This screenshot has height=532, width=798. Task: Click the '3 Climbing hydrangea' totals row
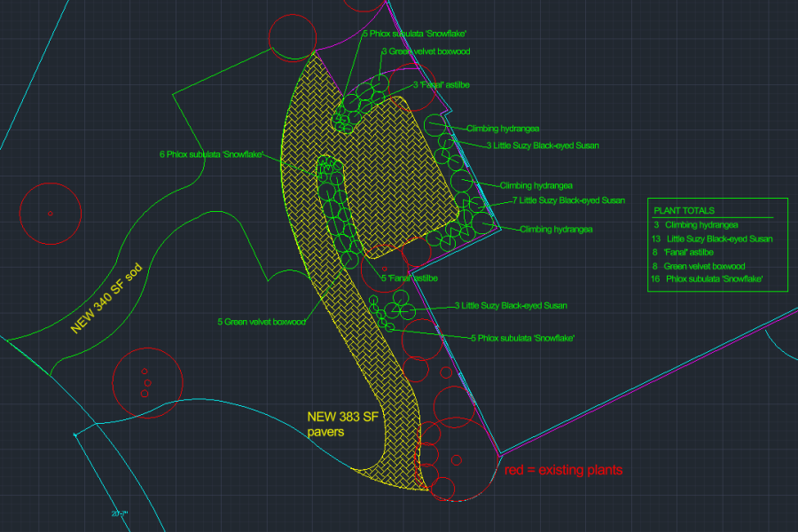point(696,225)
